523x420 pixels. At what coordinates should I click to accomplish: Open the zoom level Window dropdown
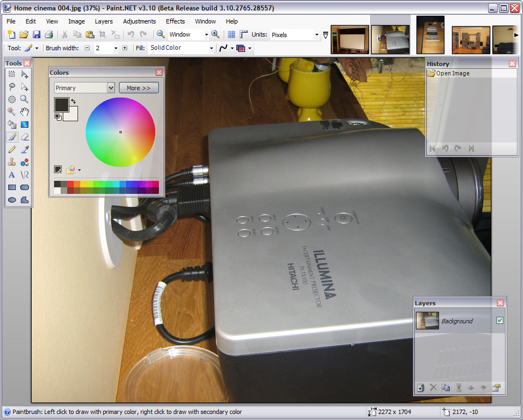click(x=206, y=35)
